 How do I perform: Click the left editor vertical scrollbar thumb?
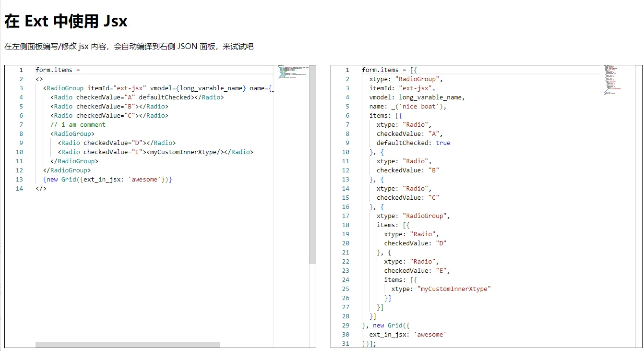click(x=312, y=165)
